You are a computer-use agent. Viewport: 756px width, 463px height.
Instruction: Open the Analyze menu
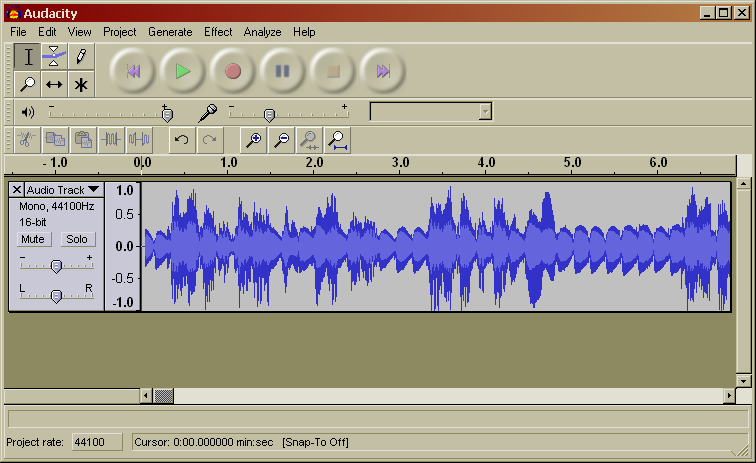pyautogui.click(x=262, y=32)
